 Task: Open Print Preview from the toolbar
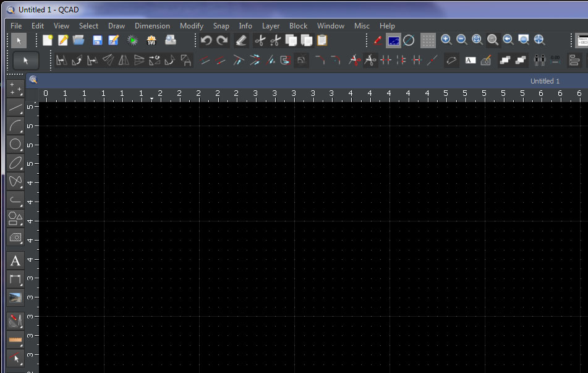171,40
